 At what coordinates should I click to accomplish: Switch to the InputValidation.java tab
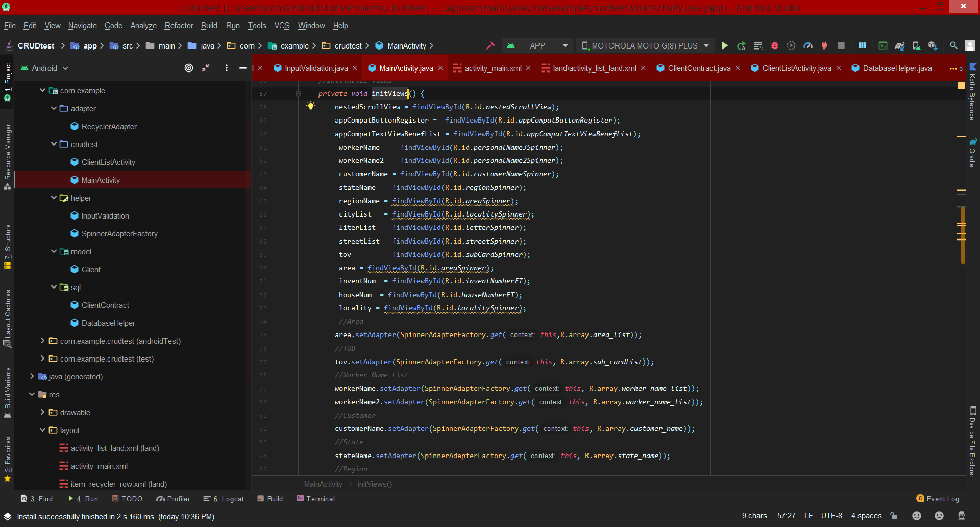(x=316, y=68)
